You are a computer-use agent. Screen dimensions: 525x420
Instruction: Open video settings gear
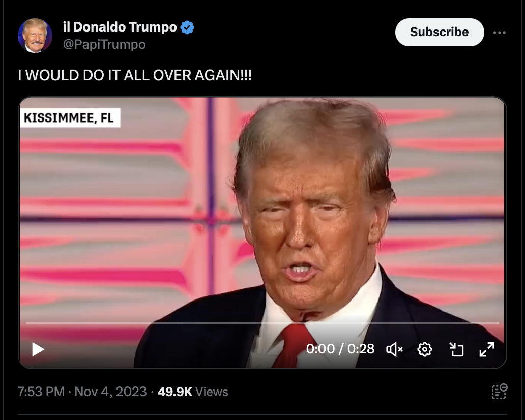pyautogui.click(x=425, y=349)
